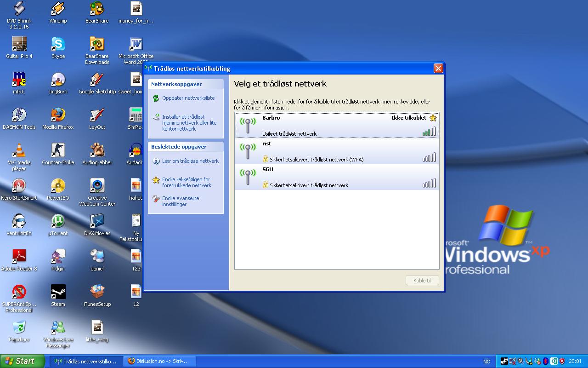Select the VentriloMIX desktop icon
The image size is (588, 368).
(19, 225)
